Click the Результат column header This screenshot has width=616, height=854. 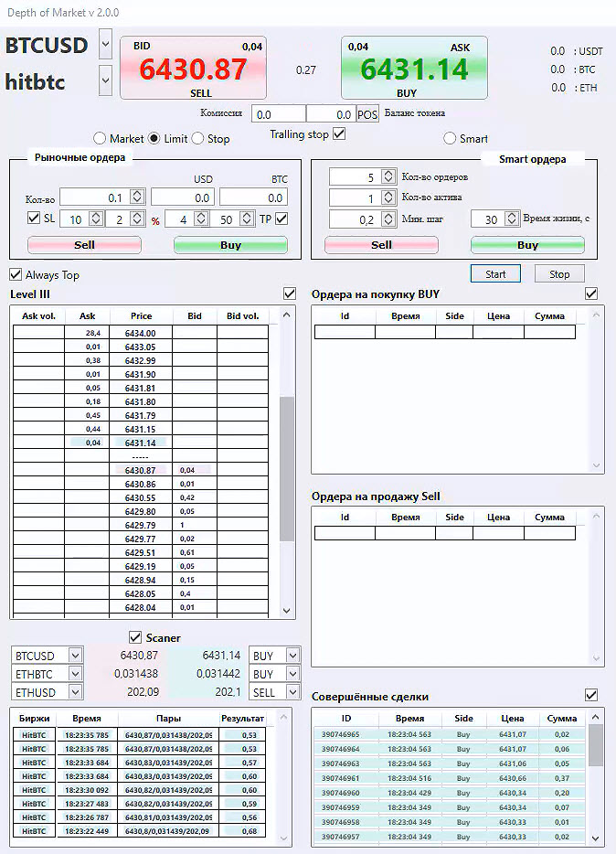click(243, 719)
